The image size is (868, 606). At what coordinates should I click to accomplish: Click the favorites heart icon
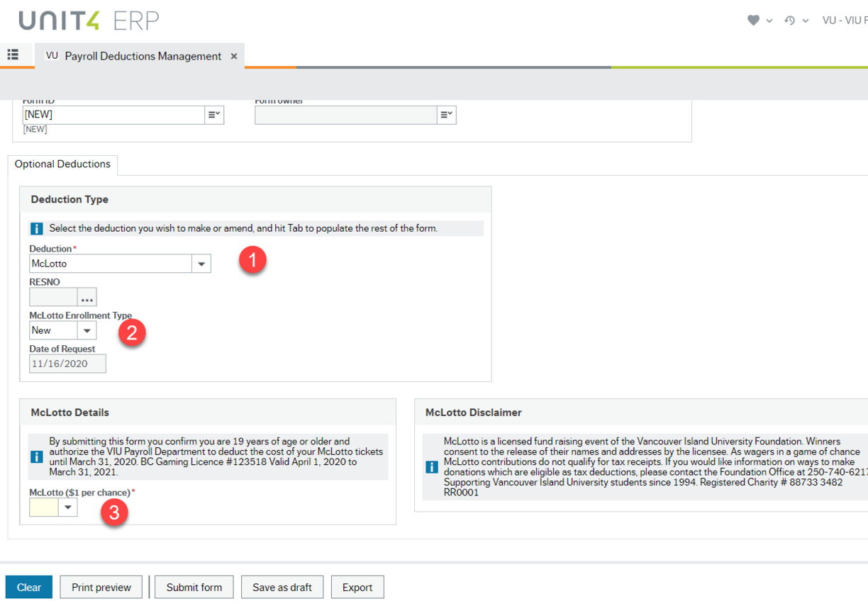click(x=753, y=20)
